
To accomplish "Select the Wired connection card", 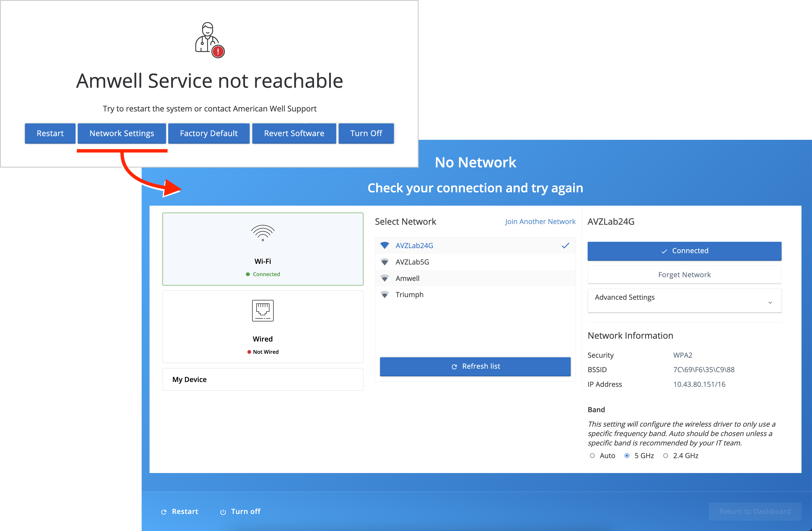I will tap(263, 327).
